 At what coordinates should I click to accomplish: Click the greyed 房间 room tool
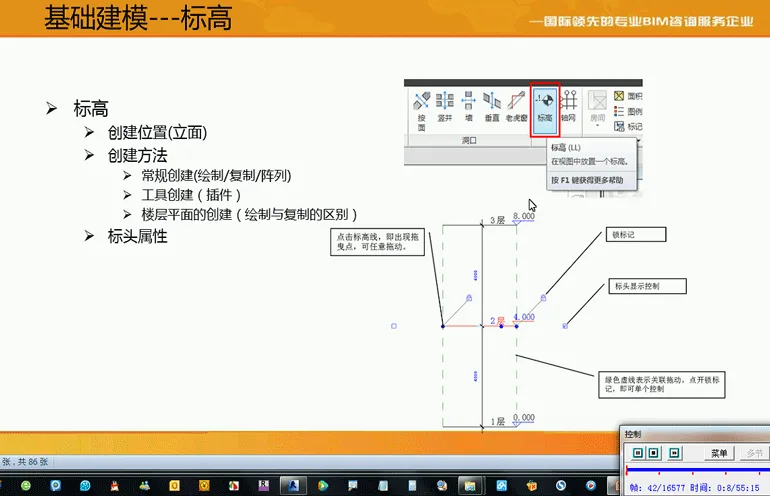pyautogui.click(x=597, y=108)
